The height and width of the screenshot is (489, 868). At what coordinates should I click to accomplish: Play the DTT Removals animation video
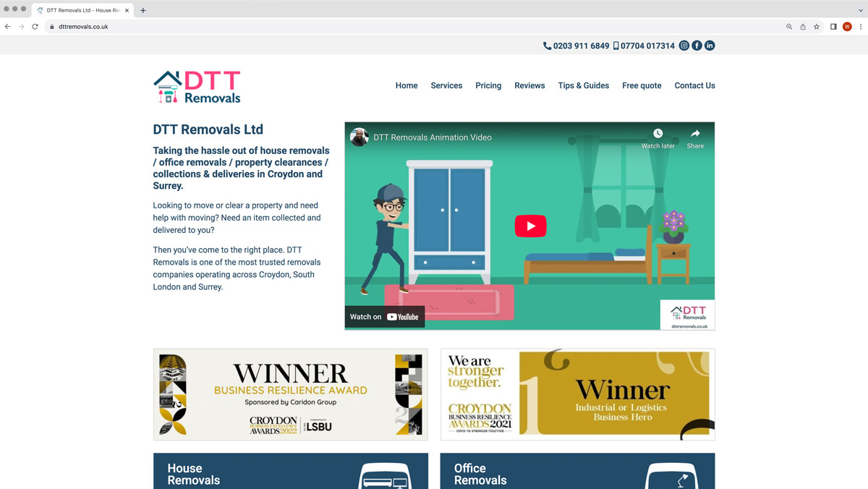click(x=530, y=226)
